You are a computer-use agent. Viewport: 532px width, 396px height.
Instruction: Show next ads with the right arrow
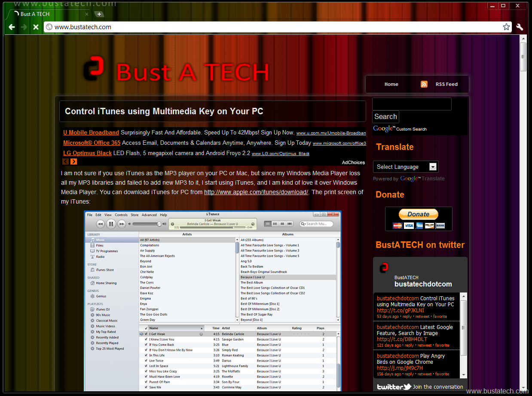click(x=74, y=161)
